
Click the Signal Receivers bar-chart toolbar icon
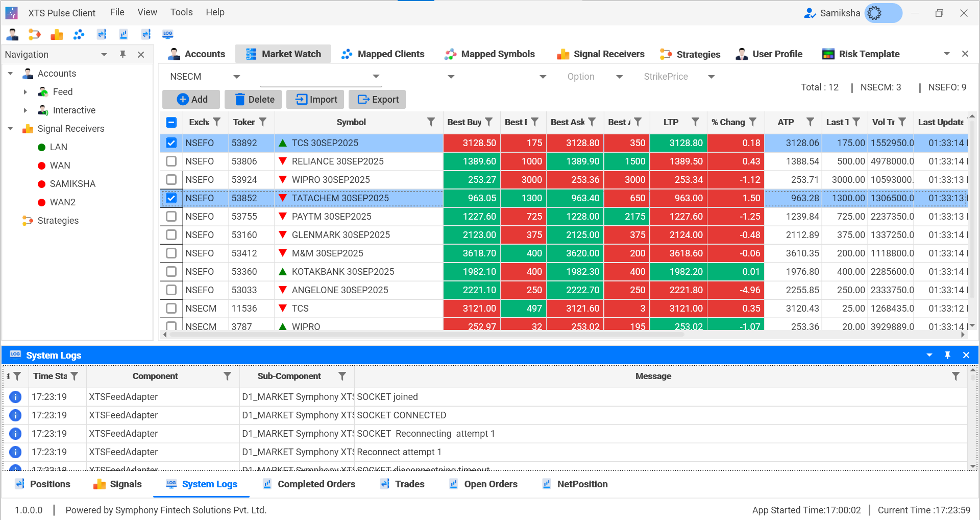57,34
